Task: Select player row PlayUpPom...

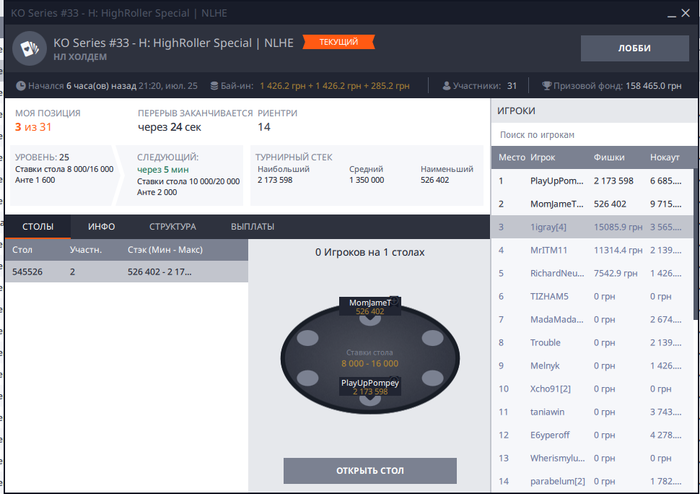Action: click(x=592, y=181)
